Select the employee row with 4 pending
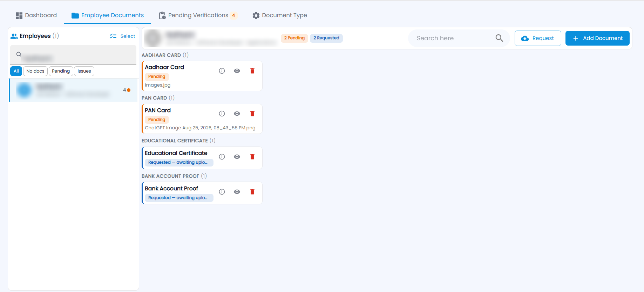 pos(73,90)
